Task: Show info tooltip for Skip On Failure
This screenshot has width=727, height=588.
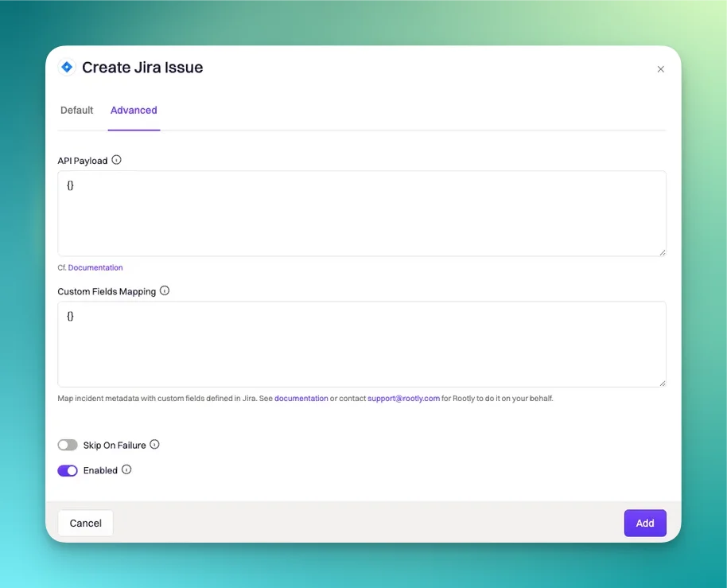Action: tap(155, 444)
